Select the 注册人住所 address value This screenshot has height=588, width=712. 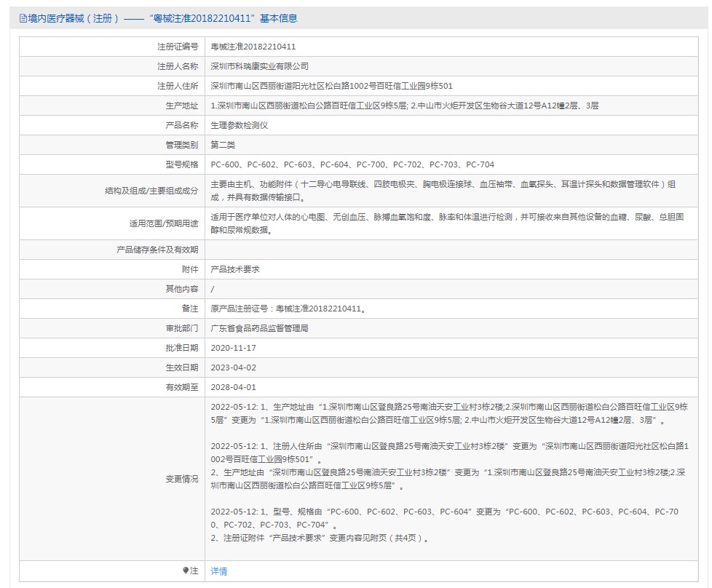[x=331, y=86]
